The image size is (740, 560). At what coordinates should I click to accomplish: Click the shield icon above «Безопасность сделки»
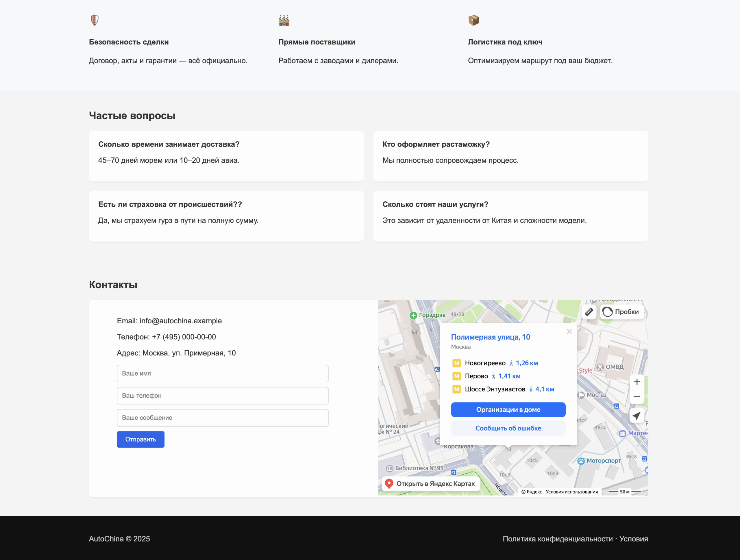(x=94, y=20)
